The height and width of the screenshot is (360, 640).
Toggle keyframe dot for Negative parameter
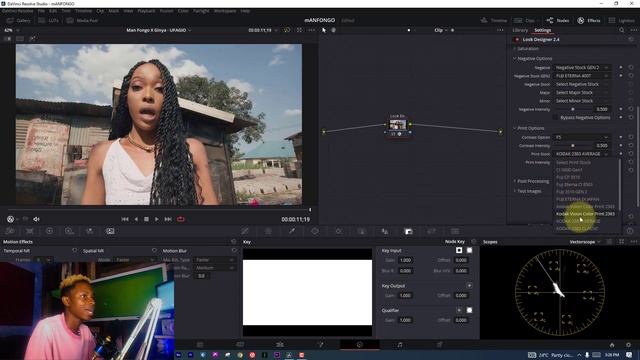click(621, 67)
